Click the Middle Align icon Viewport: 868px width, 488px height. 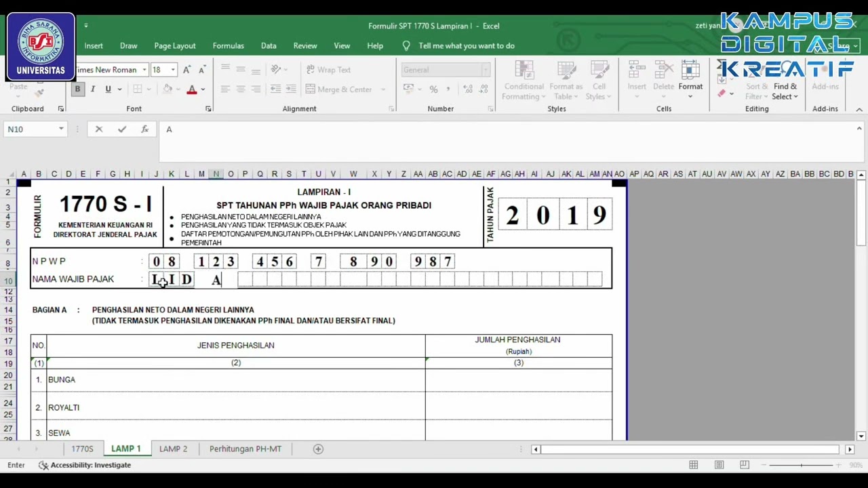241,69
